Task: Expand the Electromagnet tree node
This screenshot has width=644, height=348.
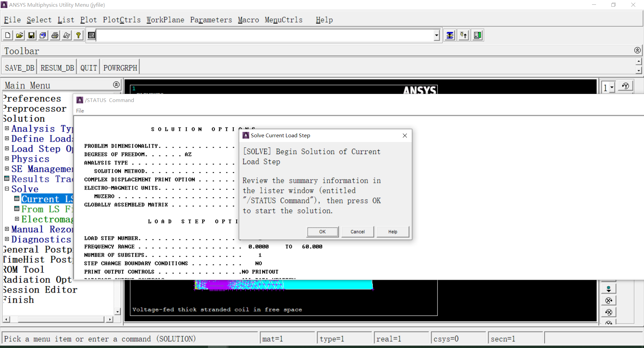Action: click(17, 219)
